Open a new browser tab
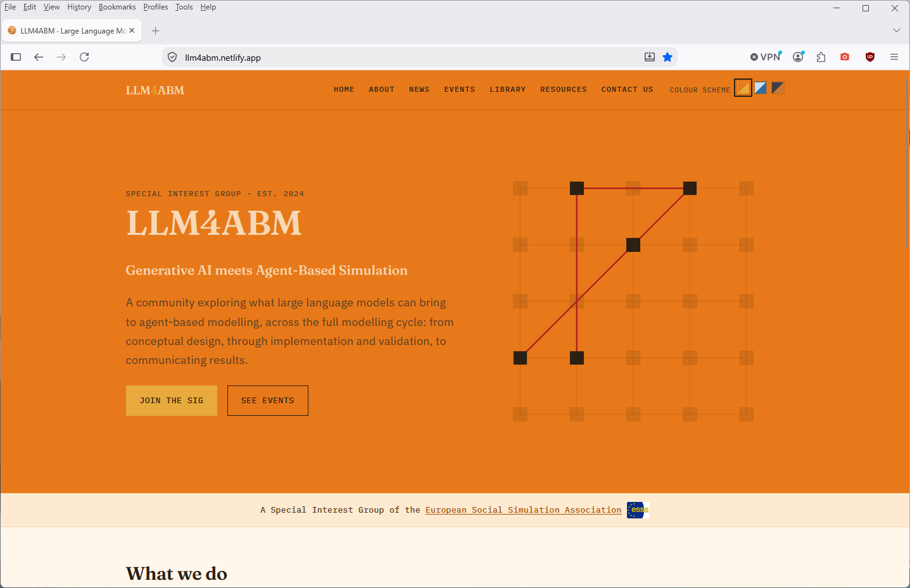Image resolution: width=910 pixels, height=588 pixels. tap(156, 30)
